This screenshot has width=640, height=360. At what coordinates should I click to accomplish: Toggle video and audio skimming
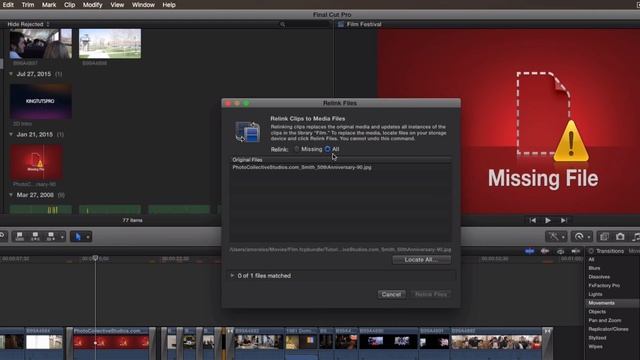pos(529,251)
